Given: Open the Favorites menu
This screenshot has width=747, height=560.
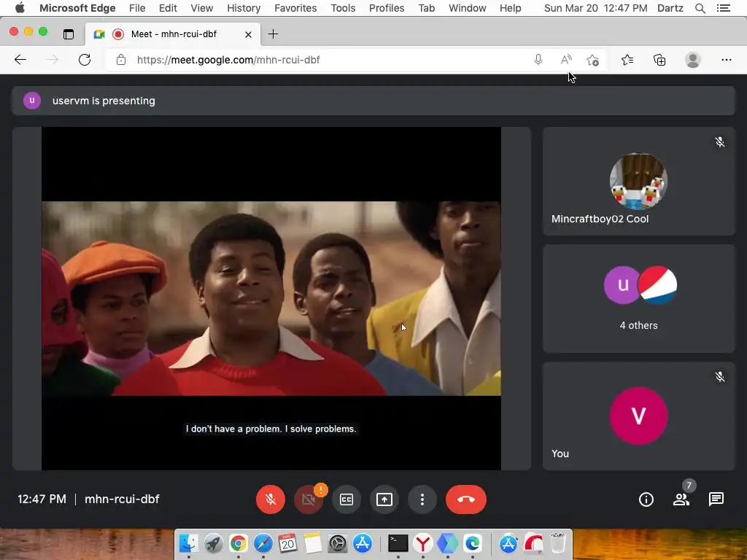Looking at the screenshot, I should click(295, 8).
